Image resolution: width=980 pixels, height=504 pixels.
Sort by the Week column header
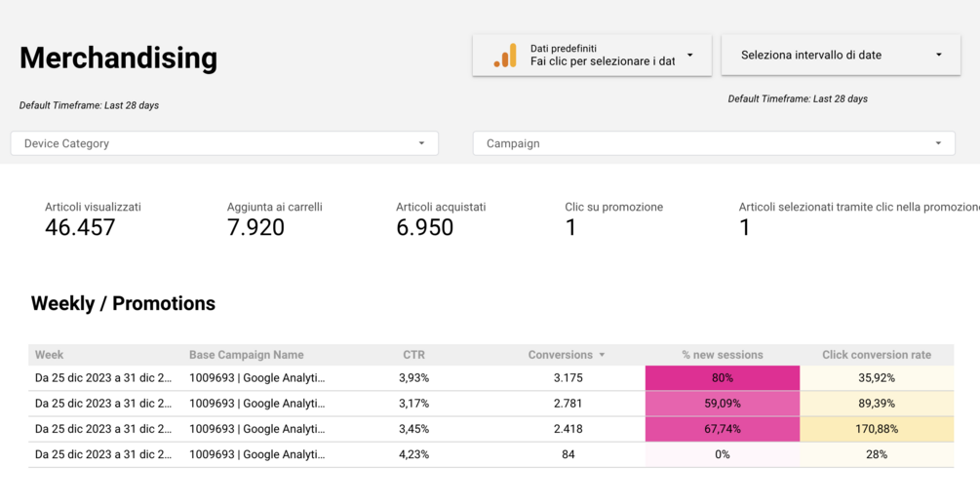50,355
